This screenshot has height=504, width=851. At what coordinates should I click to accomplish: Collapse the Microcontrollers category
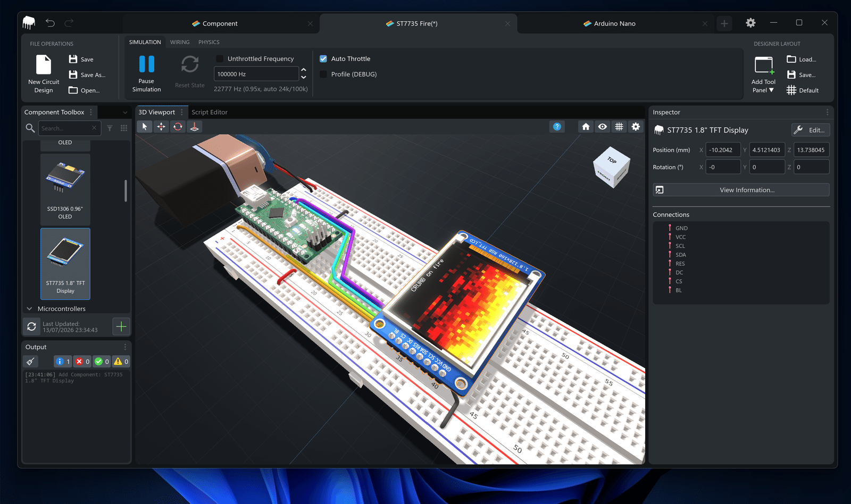coord(29,309)
